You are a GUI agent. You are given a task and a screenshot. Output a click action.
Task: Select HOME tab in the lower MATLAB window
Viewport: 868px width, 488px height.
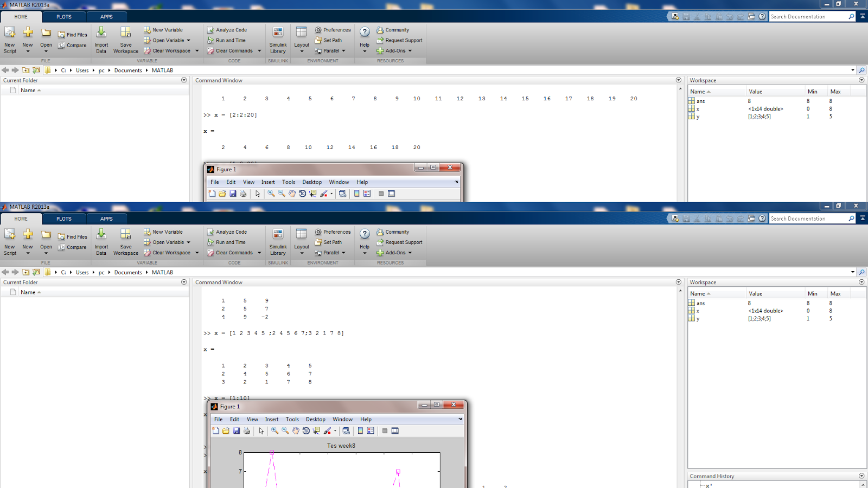click(21, 219)
